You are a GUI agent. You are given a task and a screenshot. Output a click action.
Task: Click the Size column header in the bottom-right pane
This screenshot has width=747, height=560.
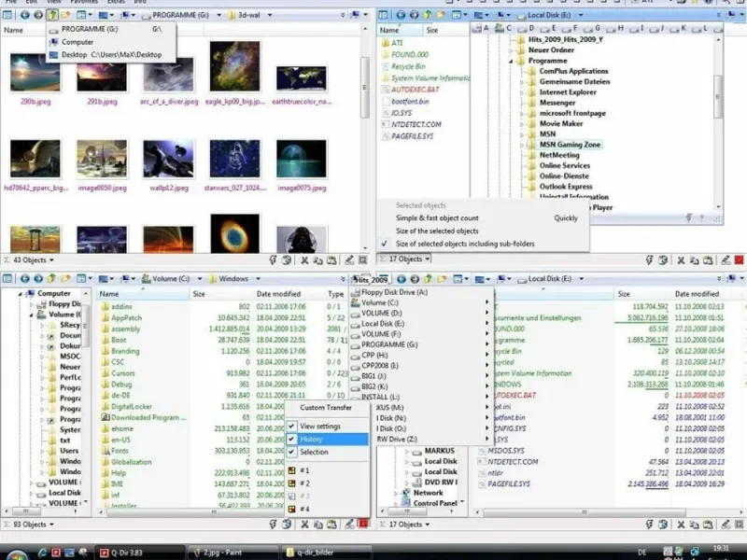(x=623, y=293)
